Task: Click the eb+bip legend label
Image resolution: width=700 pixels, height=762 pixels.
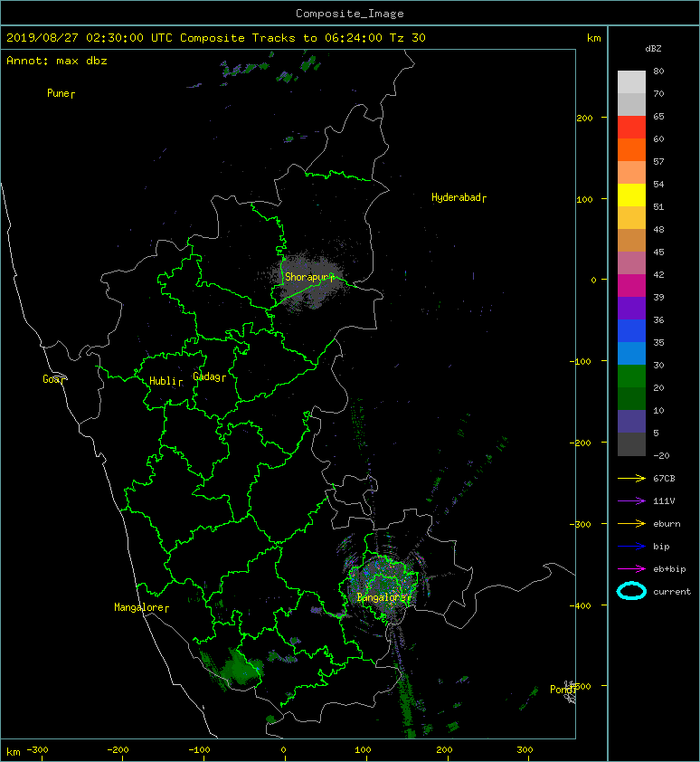Action: tap(669, 569)
